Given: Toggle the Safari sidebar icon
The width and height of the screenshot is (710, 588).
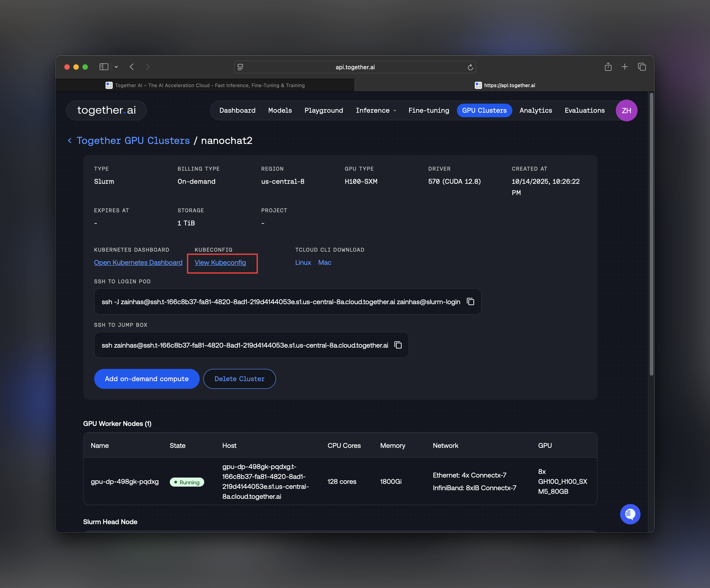Looking at the screenshot, I should tap(104, 67).
